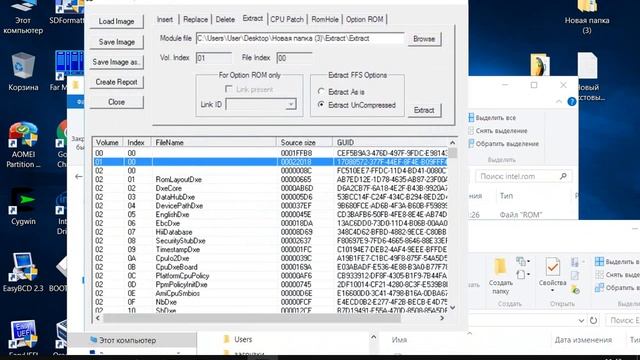640x360 pixels.
Task: Click the Vol. Index input field
Action: 213,58
